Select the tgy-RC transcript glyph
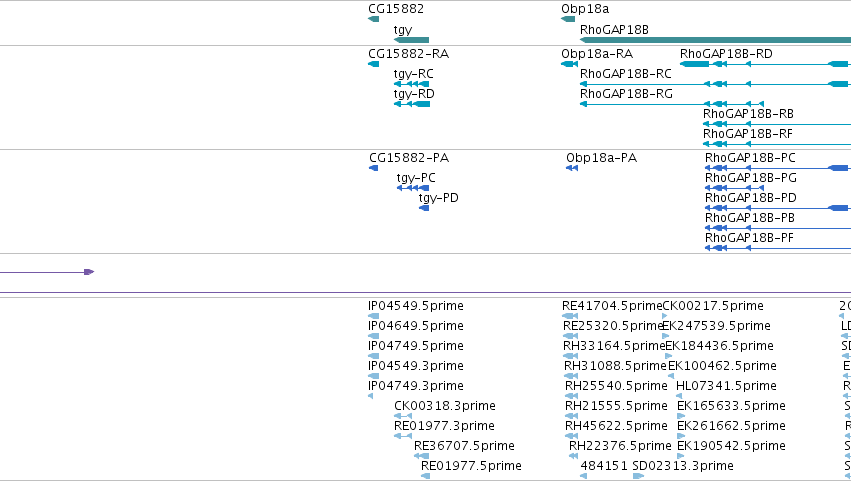Viewport: 851px width, 481px height. click(411, 84)
